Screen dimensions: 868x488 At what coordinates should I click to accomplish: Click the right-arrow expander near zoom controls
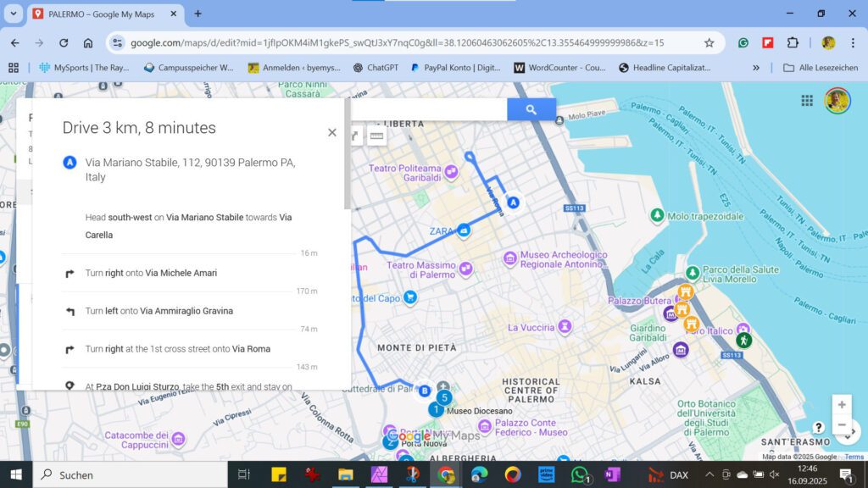click(x=854, y=433)
